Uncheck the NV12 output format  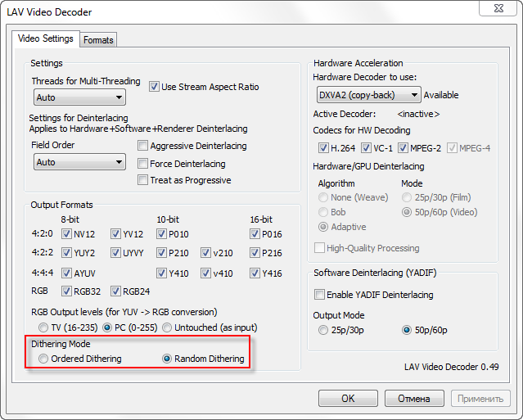pos(66,233)
